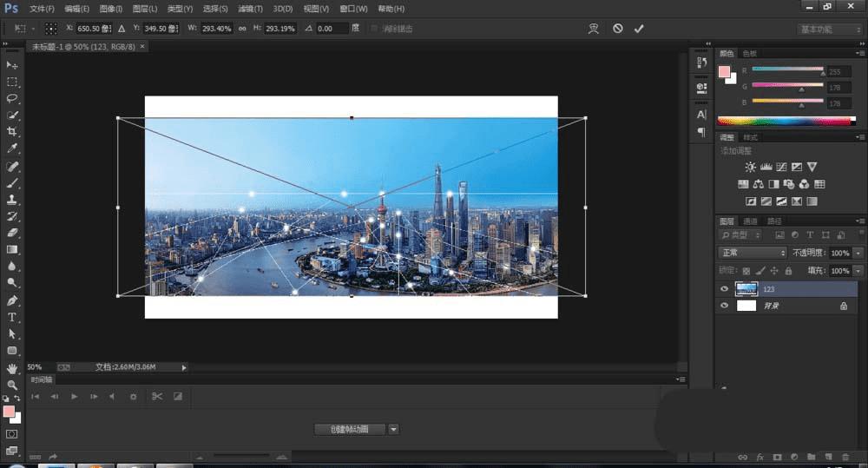Click the 创建帧动画 button
Image resolution: width=868 pixels, height=468 pixels.
pos(349,429)
